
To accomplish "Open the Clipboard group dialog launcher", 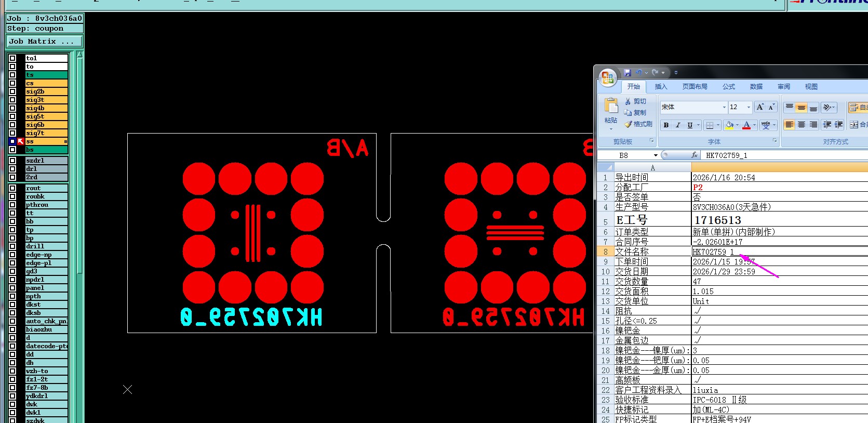I will tap(651, 141).
